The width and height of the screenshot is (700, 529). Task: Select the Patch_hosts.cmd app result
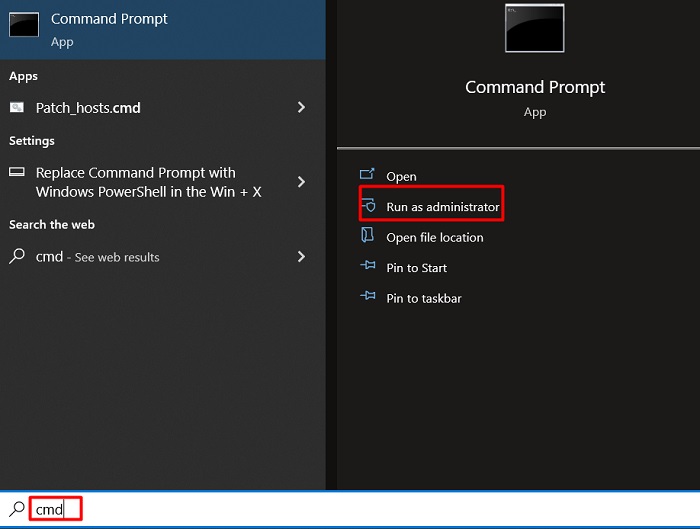click(162, 108)
